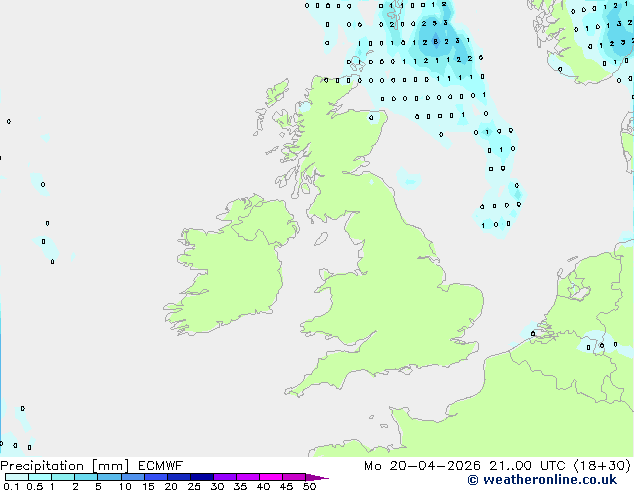This screenshot has height=490, width=634.
Task: Pick the 20–25 mm dark blue legend swatch
Action: (x=178, y=477)
